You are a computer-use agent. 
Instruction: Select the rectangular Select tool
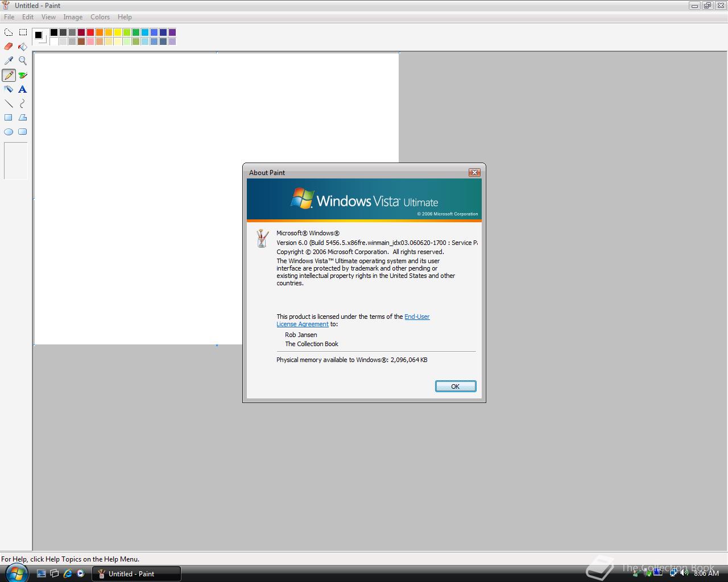tap(23, 32)
